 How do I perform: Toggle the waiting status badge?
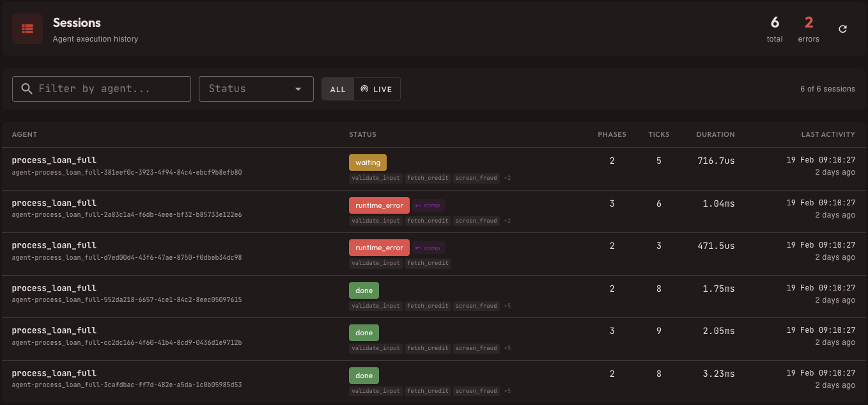click(x=368, y=162)
